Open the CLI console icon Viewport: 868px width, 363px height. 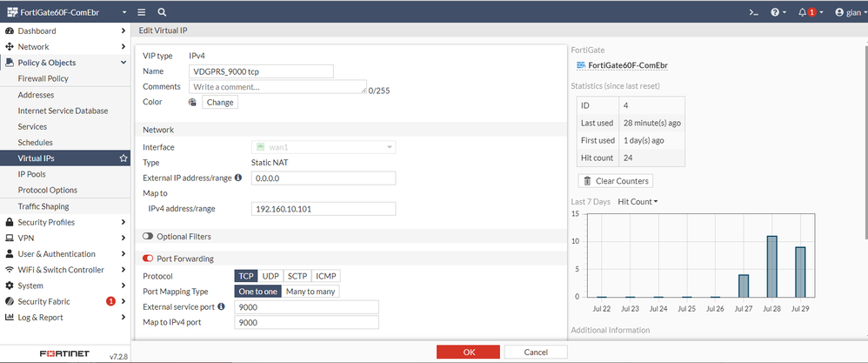click(x=753, y=11)
